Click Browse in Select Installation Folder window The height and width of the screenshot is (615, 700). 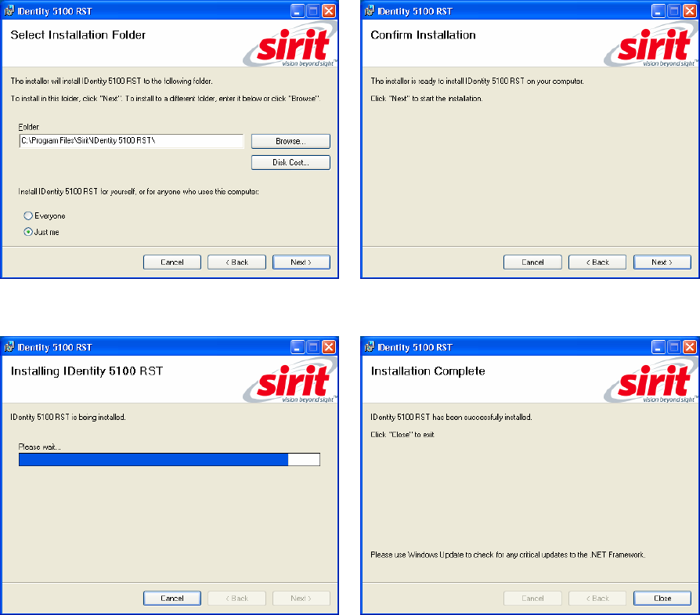pyautogui.click(x=290, y=141)
